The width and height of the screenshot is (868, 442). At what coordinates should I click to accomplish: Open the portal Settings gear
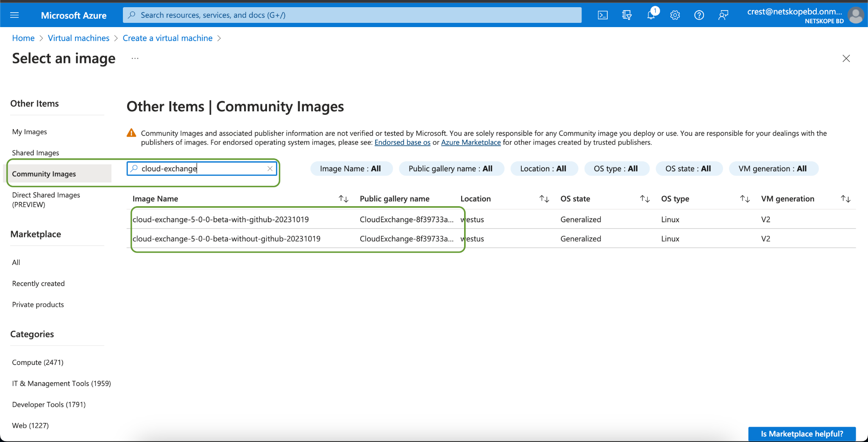click(675, 15)
